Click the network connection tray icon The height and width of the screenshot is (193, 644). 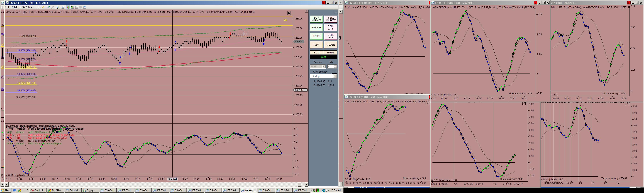(x=323, y=190)
